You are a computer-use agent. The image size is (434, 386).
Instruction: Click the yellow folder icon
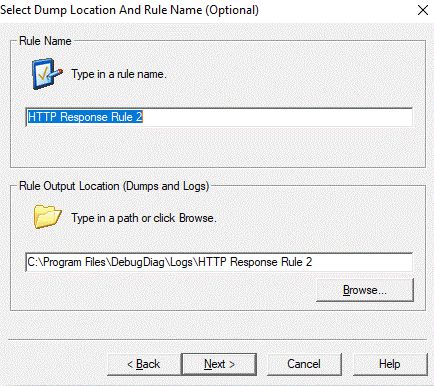pyautogui.click(x=47, y=217)
